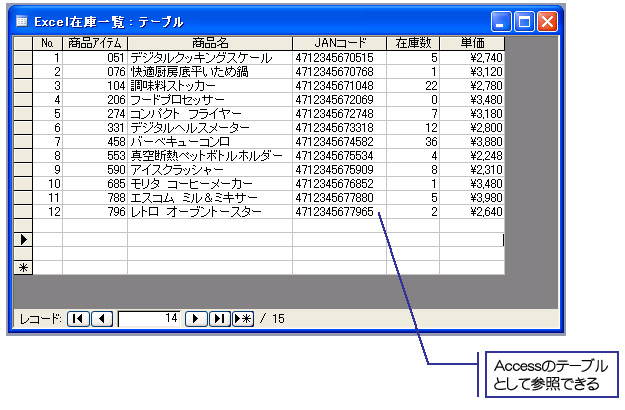Viewport: 625px width, 410px height.
Task: Click the row selector for record 1
Action: pos(22,58)
